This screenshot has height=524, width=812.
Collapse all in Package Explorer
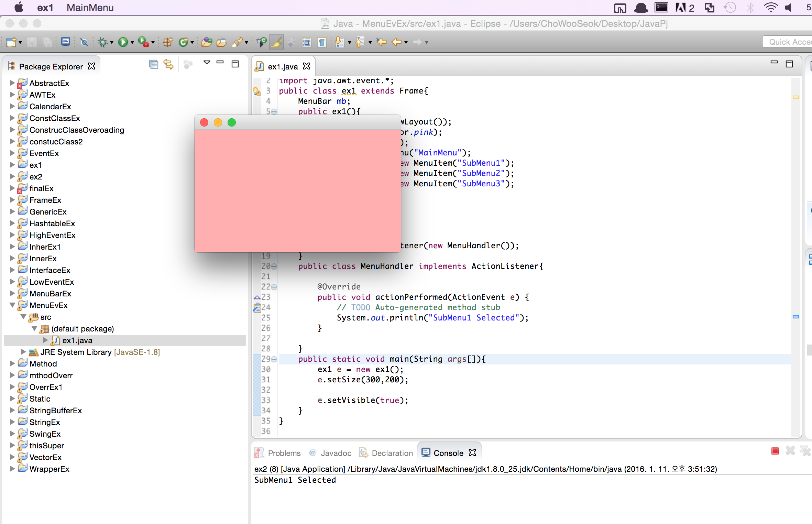[153, 64]
